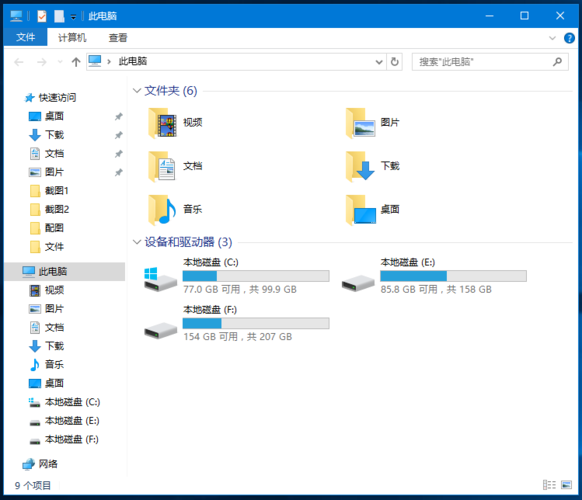Open the address bar history dropdown

point(379,62)
